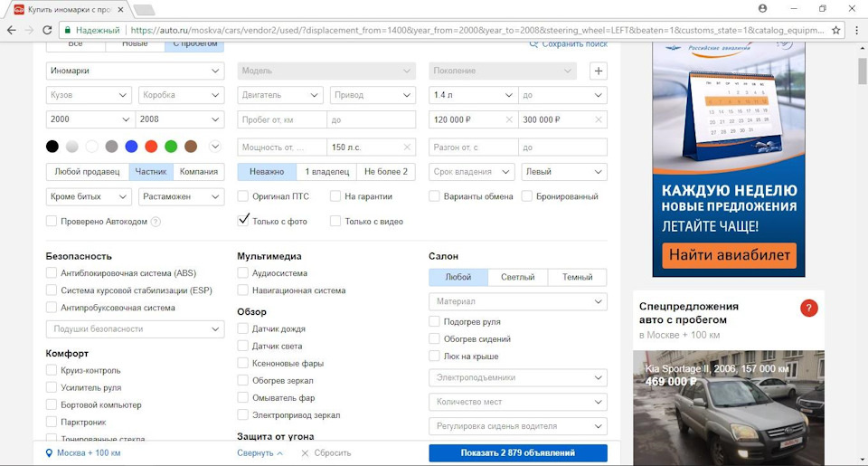
Task: Select the Темный salon color tab
Action: [x=577, y=277]
